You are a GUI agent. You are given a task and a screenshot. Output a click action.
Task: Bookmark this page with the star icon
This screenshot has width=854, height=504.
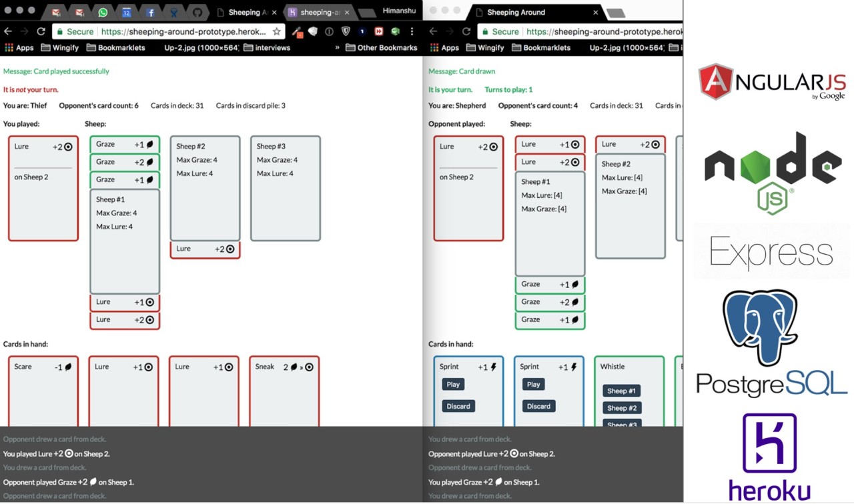click(x=276, y=31)
